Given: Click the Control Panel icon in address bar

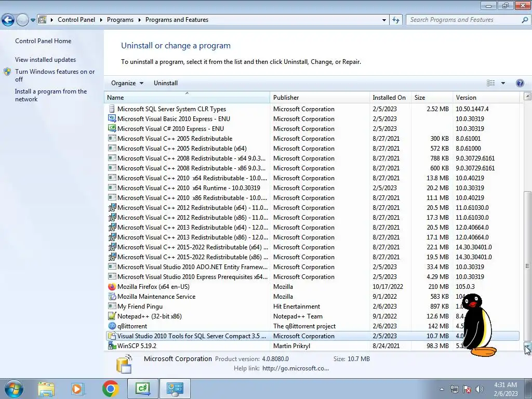Looking at the screenshot, I should point(43,20).
